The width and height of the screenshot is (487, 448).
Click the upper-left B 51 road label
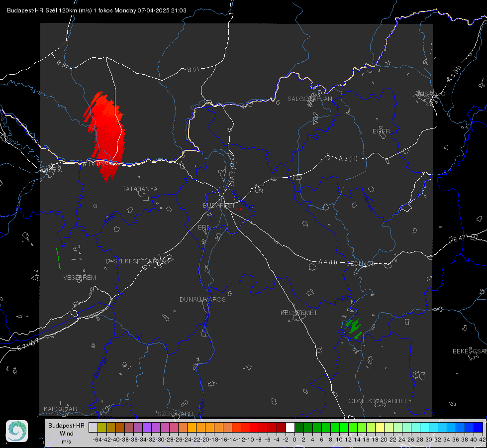click(x=62, y=64)
